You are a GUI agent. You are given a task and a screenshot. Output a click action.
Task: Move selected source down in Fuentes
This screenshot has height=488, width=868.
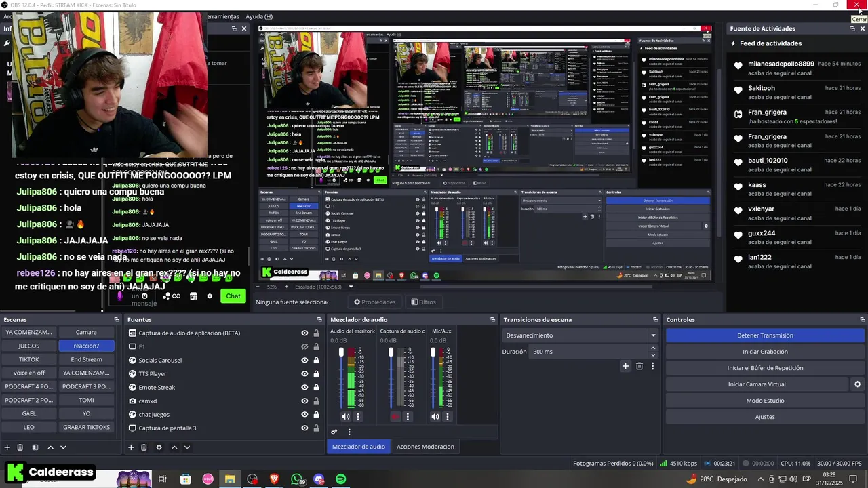pos(187,447)
